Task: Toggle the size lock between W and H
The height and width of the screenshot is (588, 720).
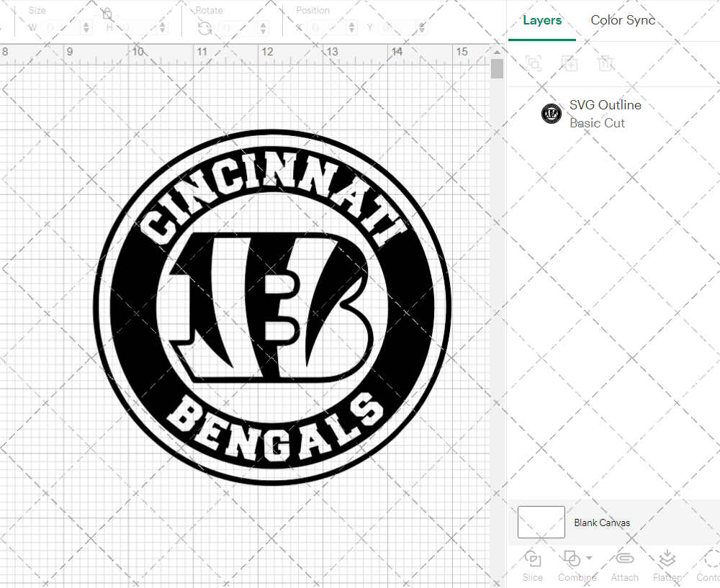Action: point(107,14)
